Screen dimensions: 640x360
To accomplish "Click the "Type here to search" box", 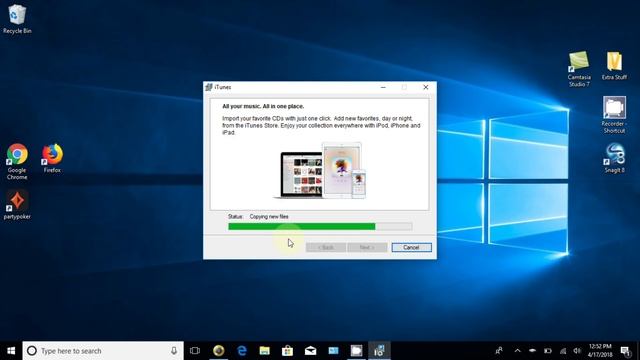I will tap(103, 351).
